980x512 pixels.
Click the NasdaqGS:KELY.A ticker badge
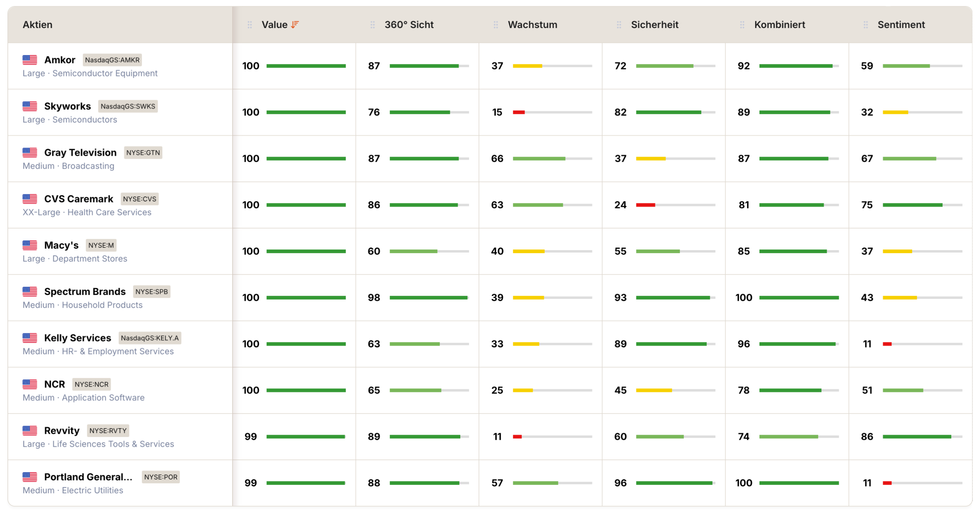(150, 338)
